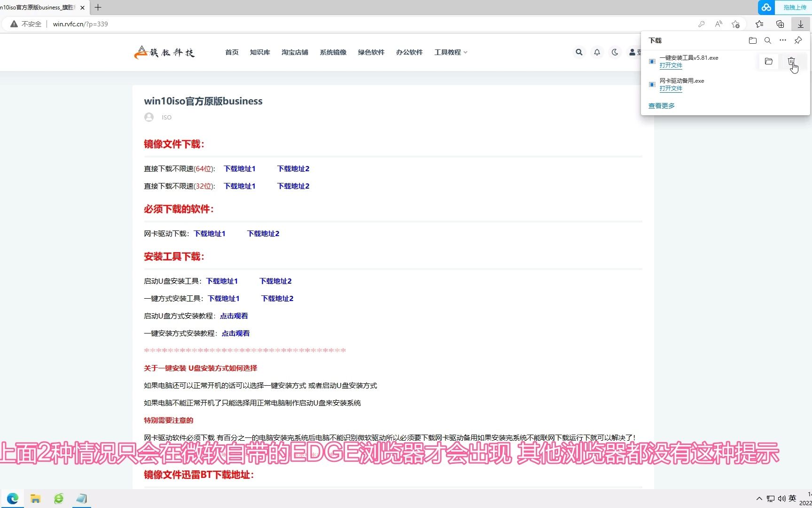This screenshot has width=812, height=508.
Task: Open a new browser tab
Action: 98,8
